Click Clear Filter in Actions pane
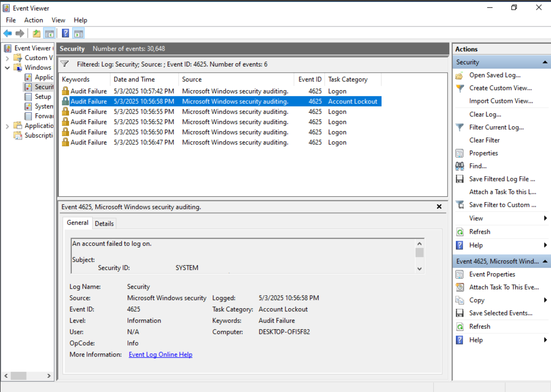The image size is (551, 392). pos(484,140)
